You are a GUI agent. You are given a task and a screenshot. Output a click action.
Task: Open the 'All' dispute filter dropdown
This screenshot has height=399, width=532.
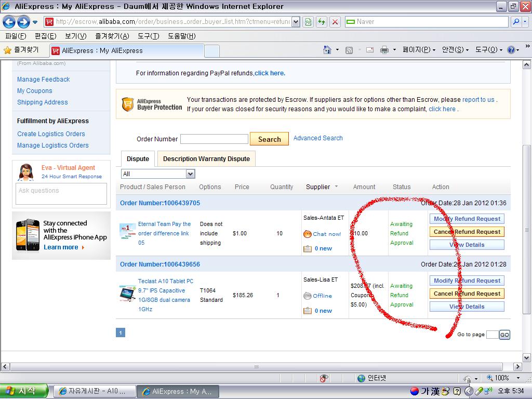coord(190,174)
